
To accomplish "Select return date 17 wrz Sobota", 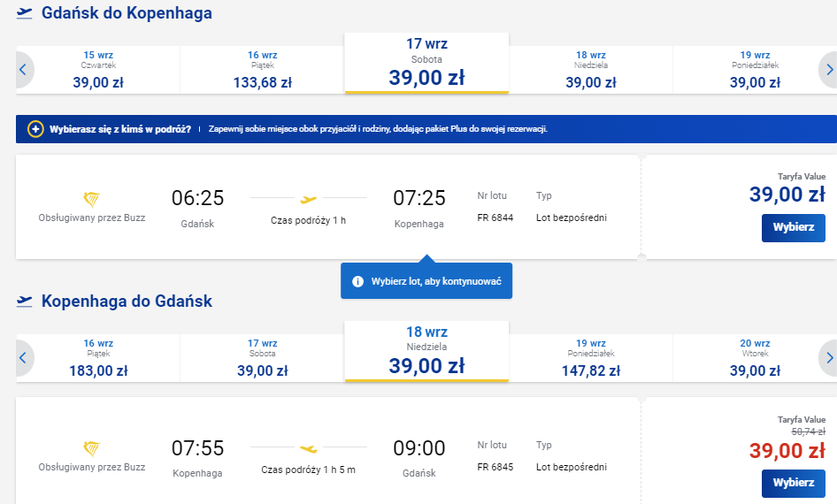I will coord(262,358).
